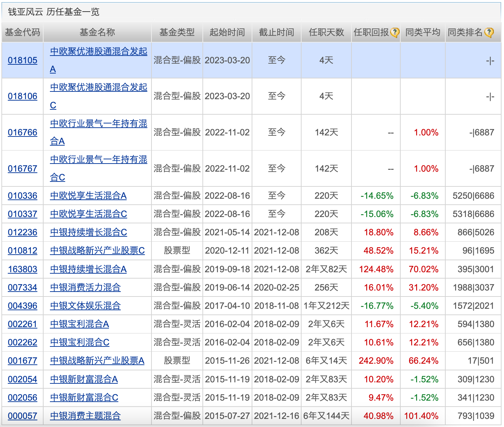504x427 pixels.
Task: Click the 基金代码 column header
Action: [22, 32]
